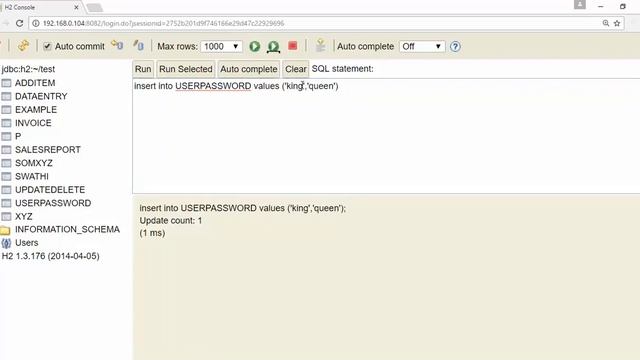The image size is (640, 360).
Task: Click the UPDATEDELETE table name
Action: 50,190
